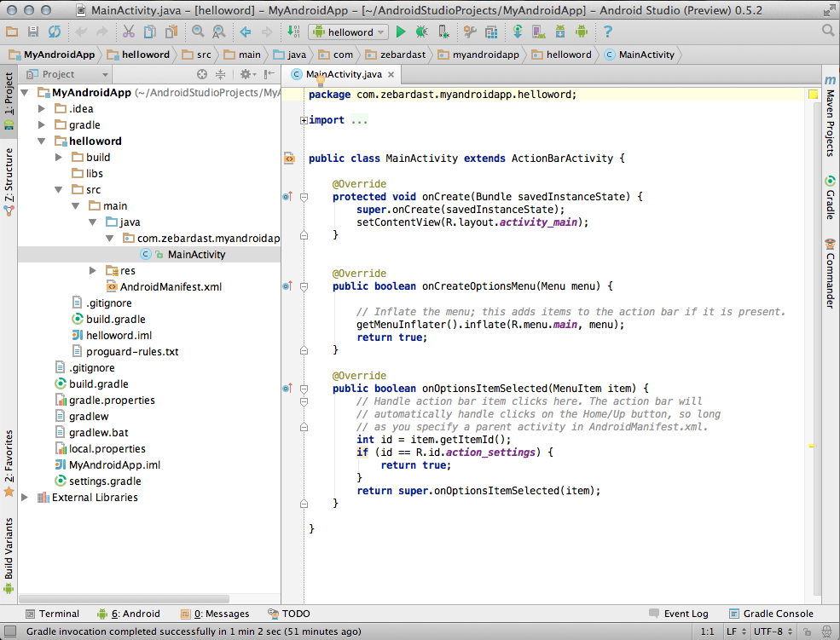This screenshot has height=640, width=840.
Task: Run the helloword app with green play button
Action: (400, 32)
